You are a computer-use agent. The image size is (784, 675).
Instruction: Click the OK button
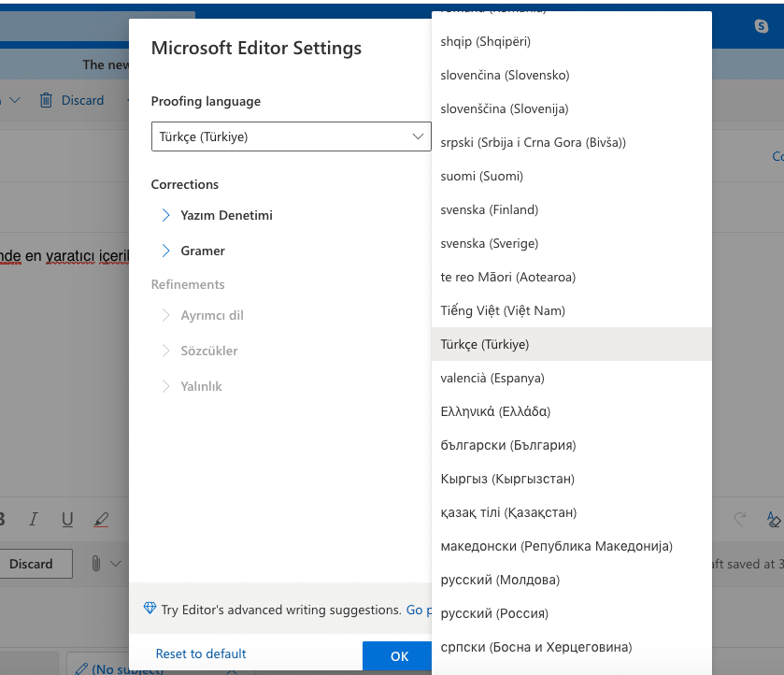click(x=397, y=656)
